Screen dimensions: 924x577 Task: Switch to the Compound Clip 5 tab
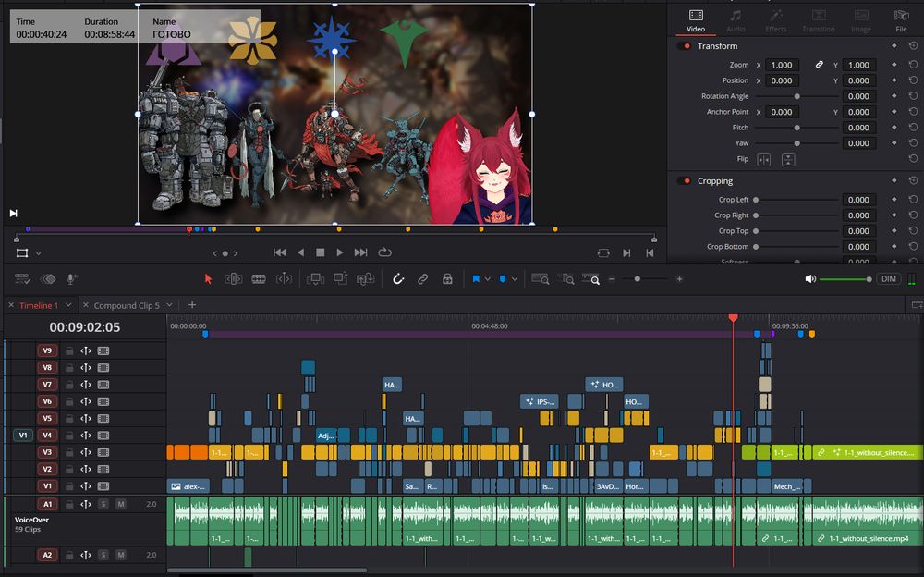pyautogui.click(x=127, y=305)
